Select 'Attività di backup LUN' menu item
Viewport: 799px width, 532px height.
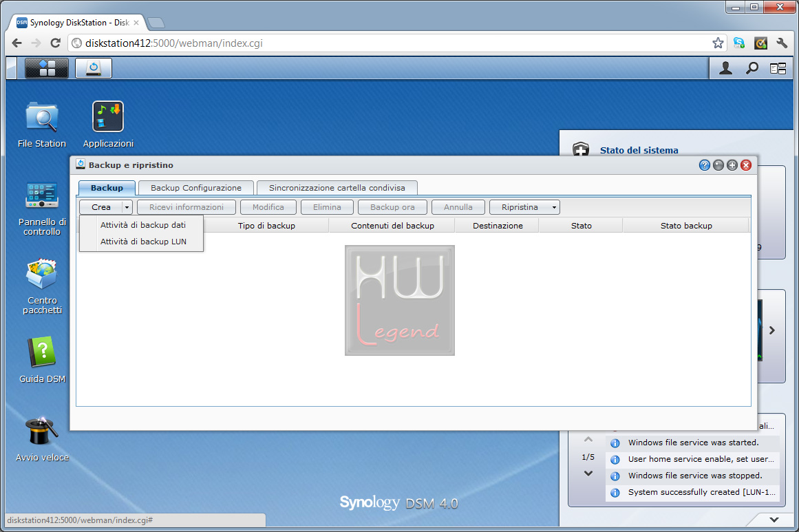click(142, 242)
